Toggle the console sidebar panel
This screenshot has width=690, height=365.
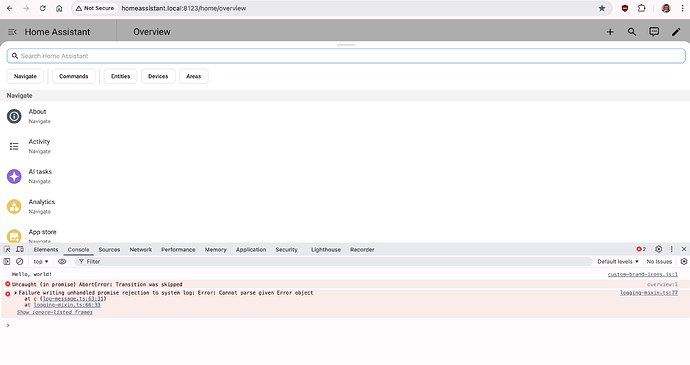7,262
